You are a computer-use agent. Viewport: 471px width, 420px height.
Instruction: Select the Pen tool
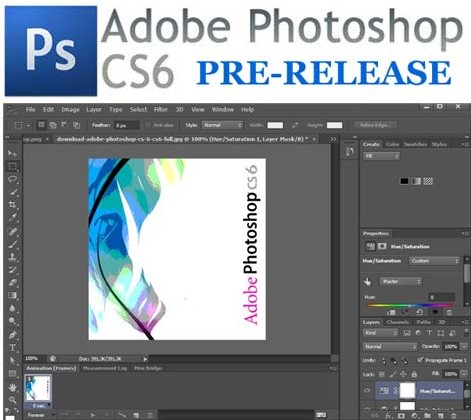click(12, 335)
